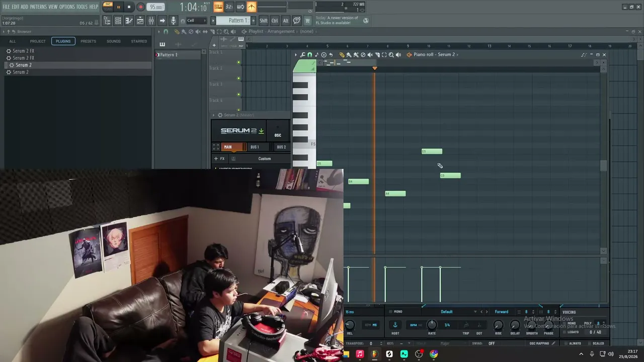
Task: Toggle the Shift modifier button
Action: point(264,21)
